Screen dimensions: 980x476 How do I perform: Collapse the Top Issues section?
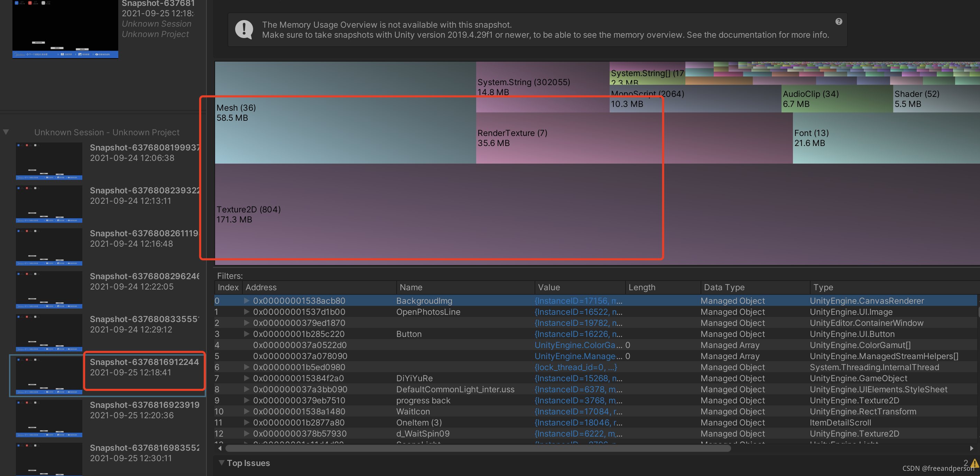(221, 463)
